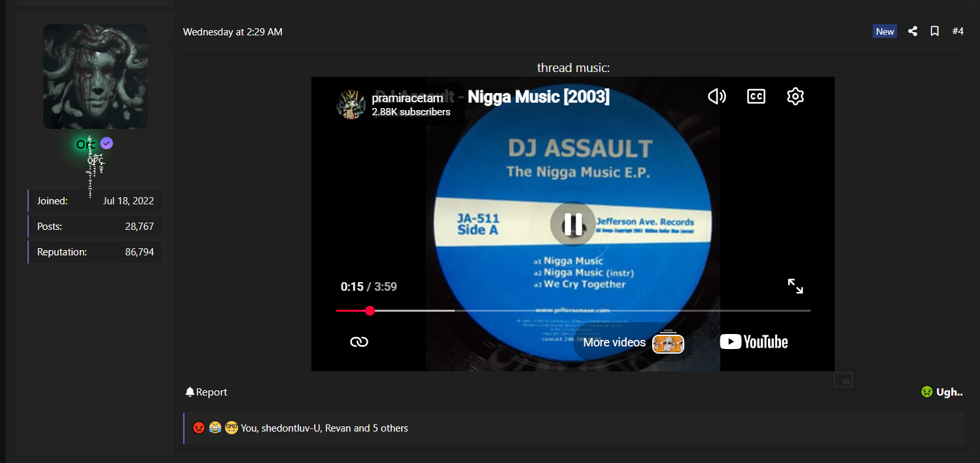Open the Orc user avatar
The image size is (980, 463).
tap(96, 77)
